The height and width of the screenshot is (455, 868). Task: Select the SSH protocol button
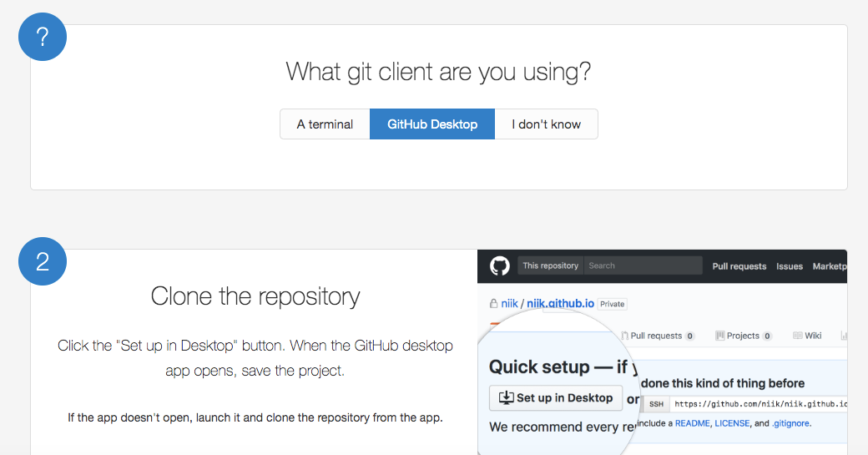[x=657, y=404]
